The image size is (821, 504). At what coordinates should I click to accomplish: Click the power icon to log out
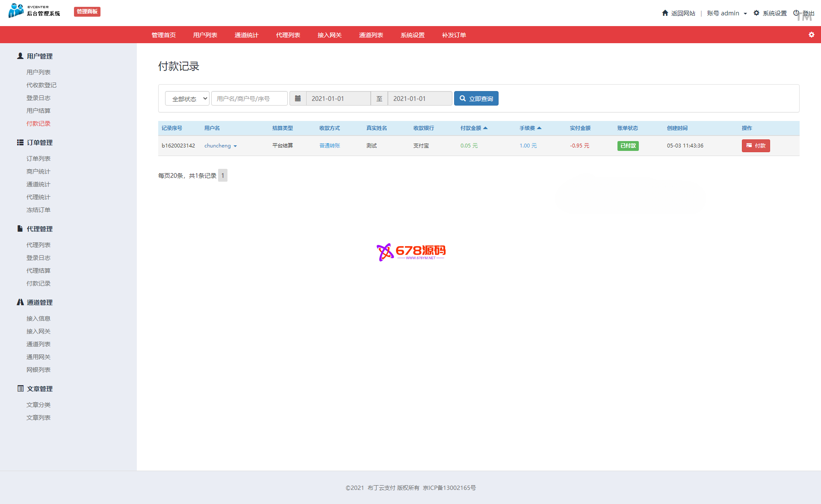(796, 13)
